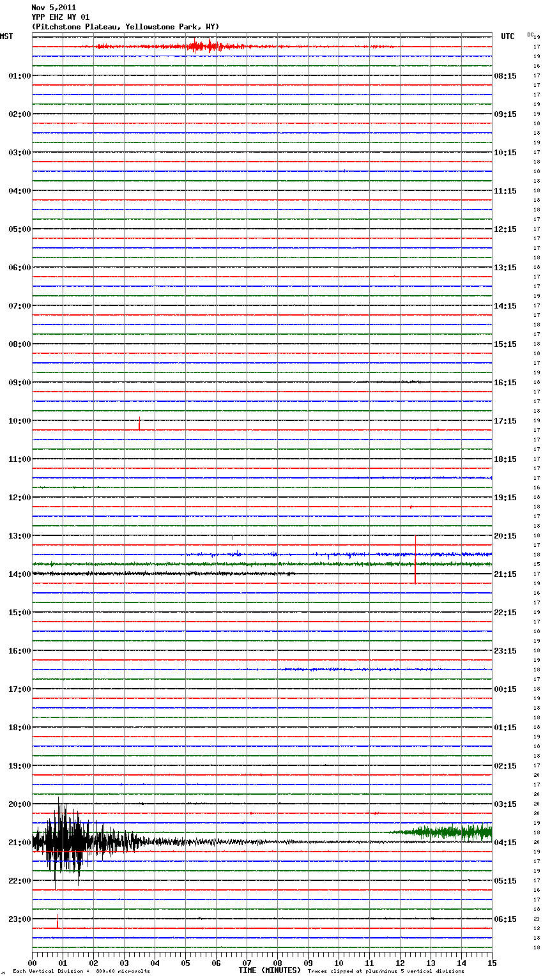The height and width of the screenshot is (980, 543).
Task: Select the "01:00" MST time label
Action: pos(20,76)
